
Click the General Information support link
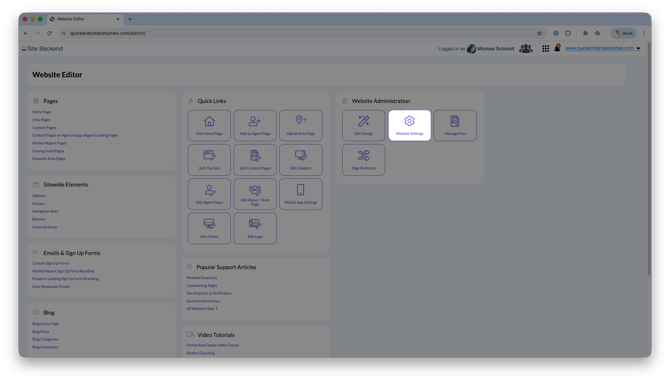coord(203,301)
